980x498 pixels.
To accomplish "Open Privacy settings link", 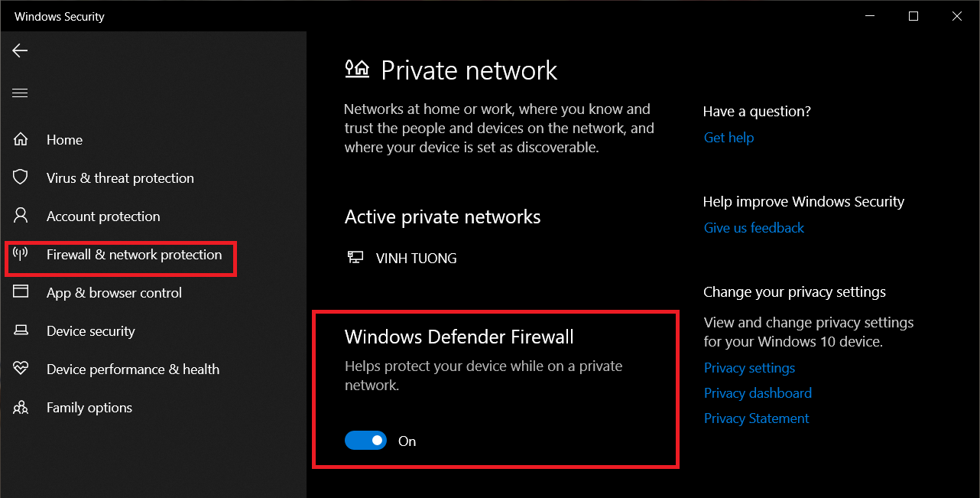I will click(749, 368).
